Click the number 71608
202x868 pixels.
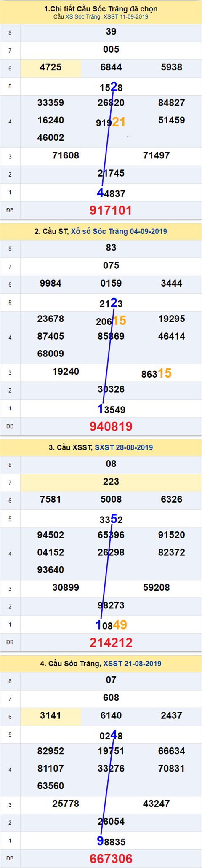[x=66, y=155]
